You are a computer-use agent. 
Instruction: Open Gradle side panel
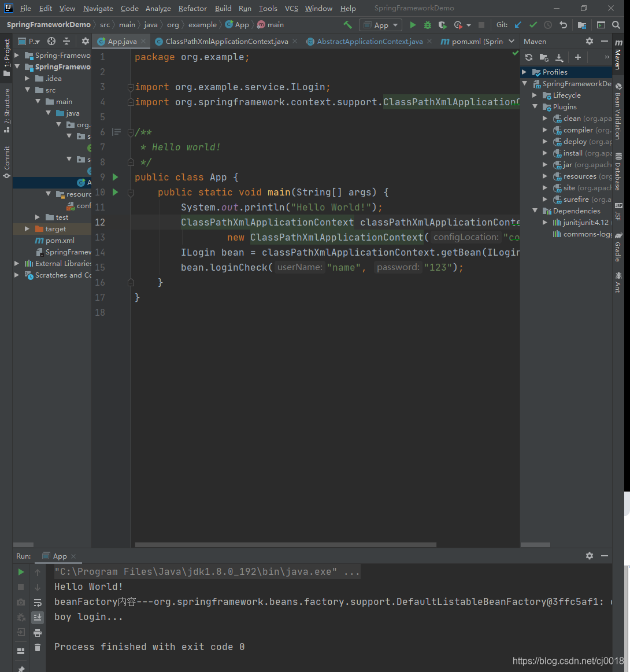point(618,248)
